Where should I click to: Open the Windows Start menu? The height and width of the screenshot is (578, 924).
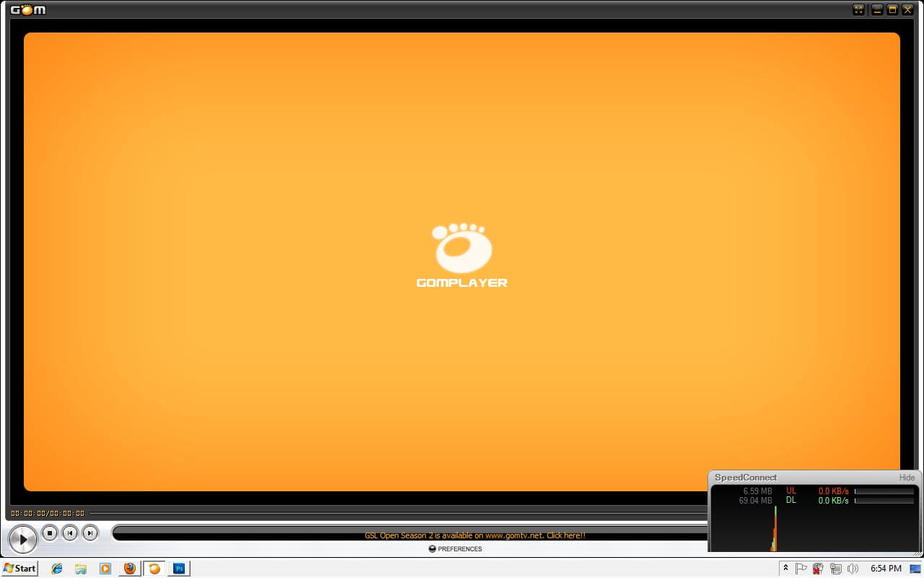pos(19,569)
